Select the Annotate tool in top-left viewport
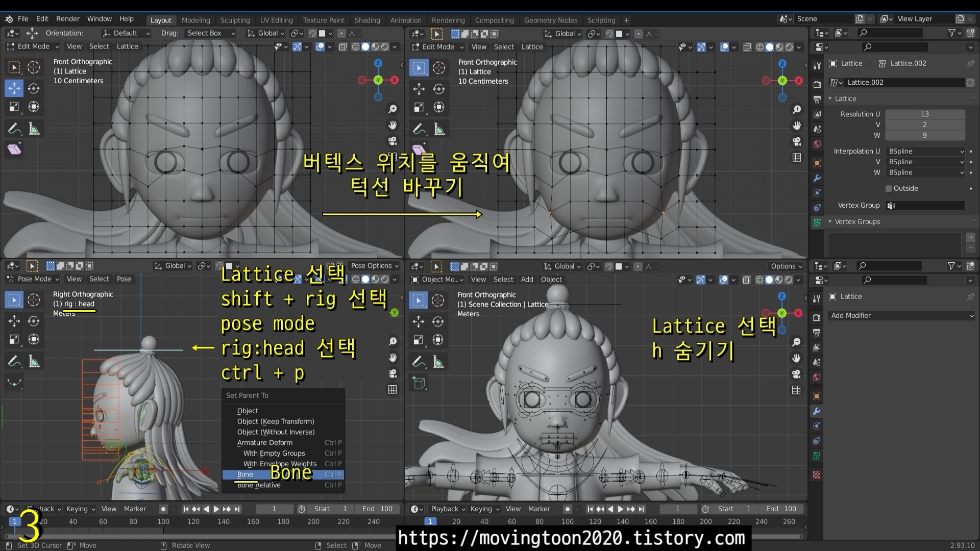Viewport: 980px width, 551px height. point(14,129)
